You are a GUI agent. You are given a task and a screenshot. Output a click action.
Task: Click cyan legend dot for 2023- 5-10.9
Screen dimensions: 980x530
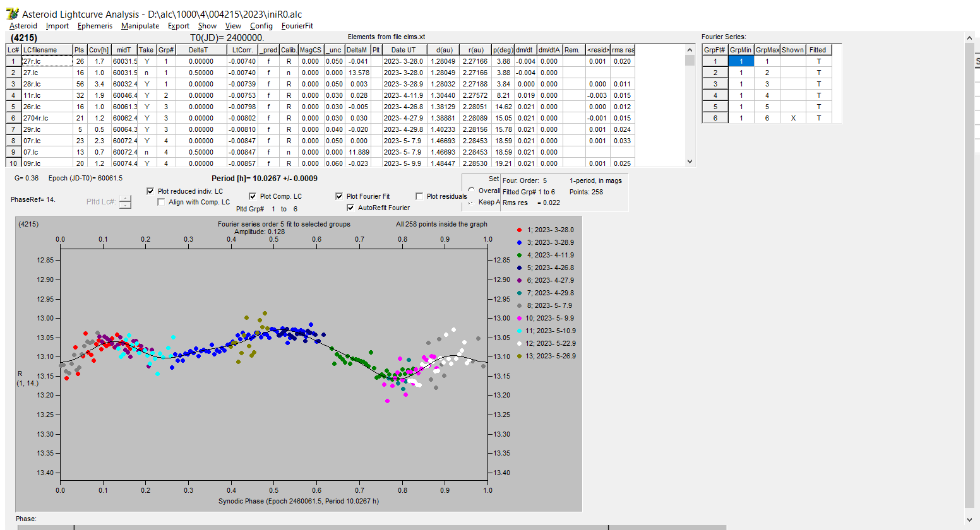(519, 331)
